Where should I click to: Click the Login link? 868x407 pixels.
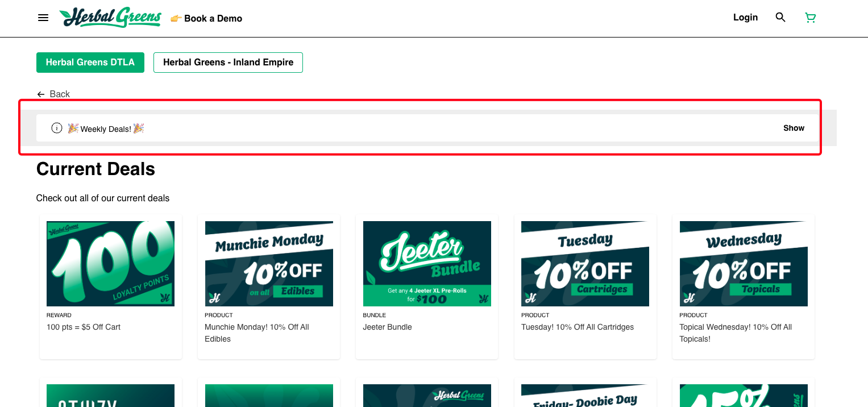click(x=745, y=18)
